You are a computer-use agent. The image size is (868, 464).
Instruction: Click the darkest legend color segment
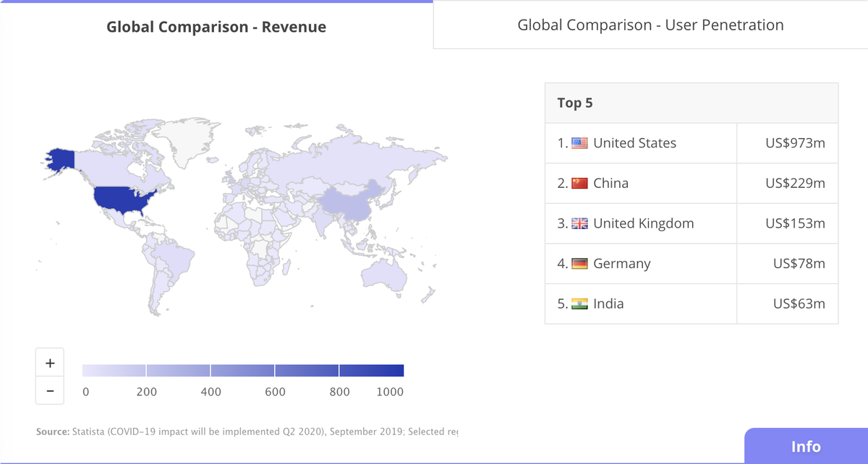click(371, 371)
